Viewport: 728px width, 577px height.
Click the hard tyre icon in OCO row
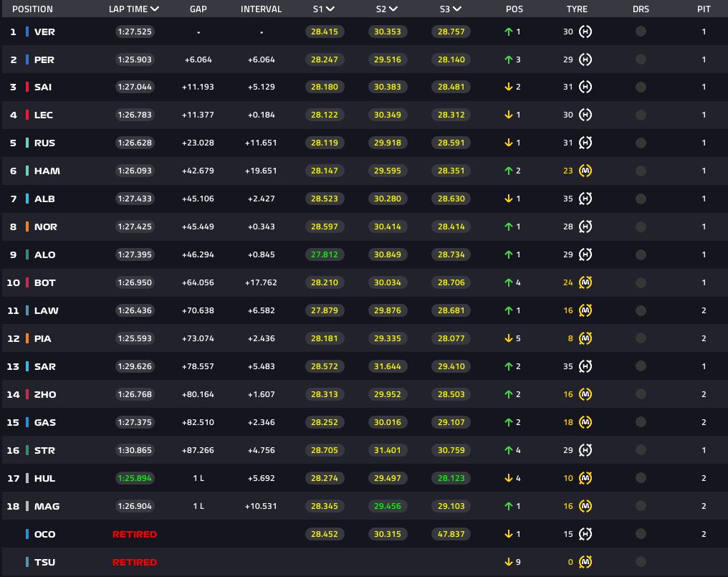[x=585, y=534]
